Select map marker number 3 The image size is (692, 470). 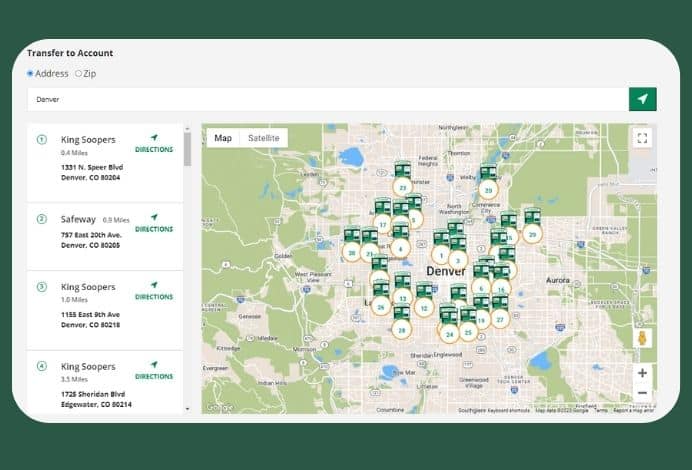coord(458,260)
